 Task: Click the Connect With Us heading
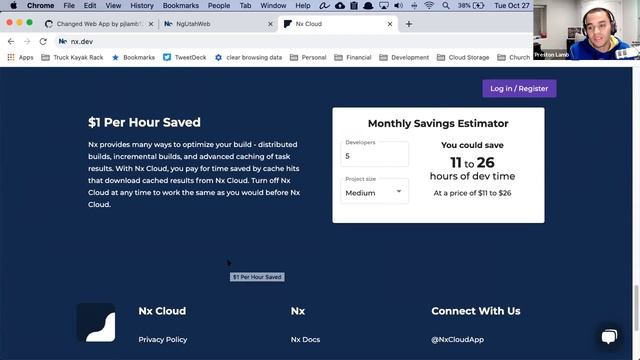pyautogui.click(x=476, y=311)
